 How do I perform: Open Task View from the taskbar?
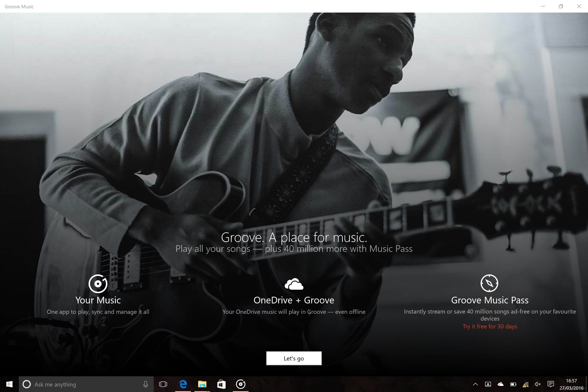(163, 384)
